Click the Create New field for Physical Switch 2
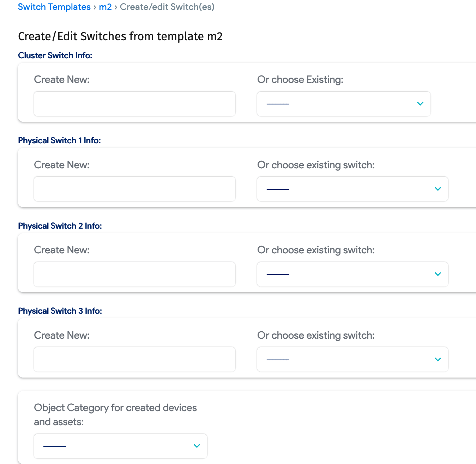476x464 pixels. click(x=134, y=274)
